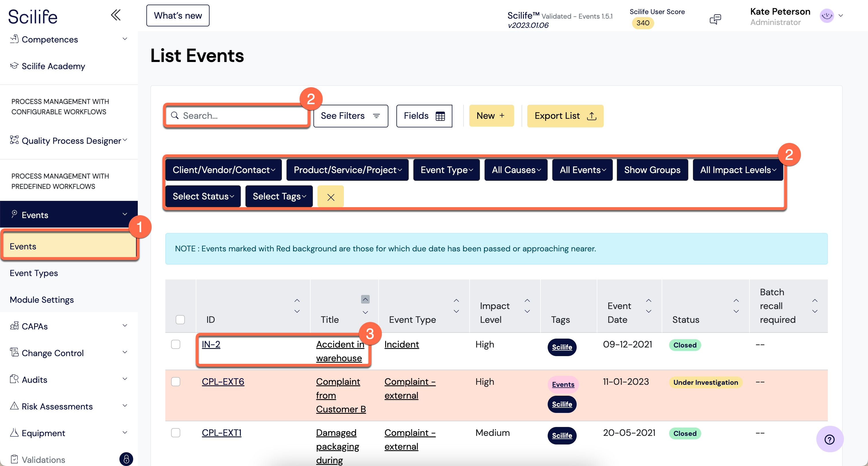This screenshot has width=868, height=466.
Task: Sort Batch recall required column ascending
Action: point(815,300)
